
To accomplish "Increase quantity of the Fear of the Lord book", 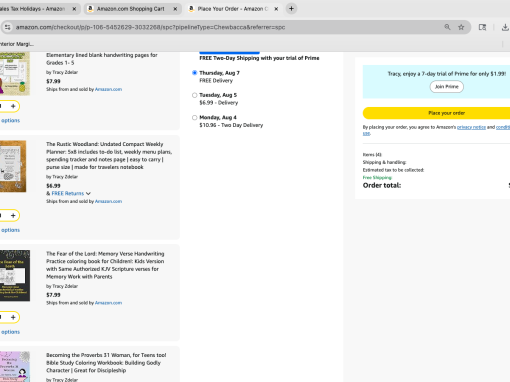I will coord(13,317).
